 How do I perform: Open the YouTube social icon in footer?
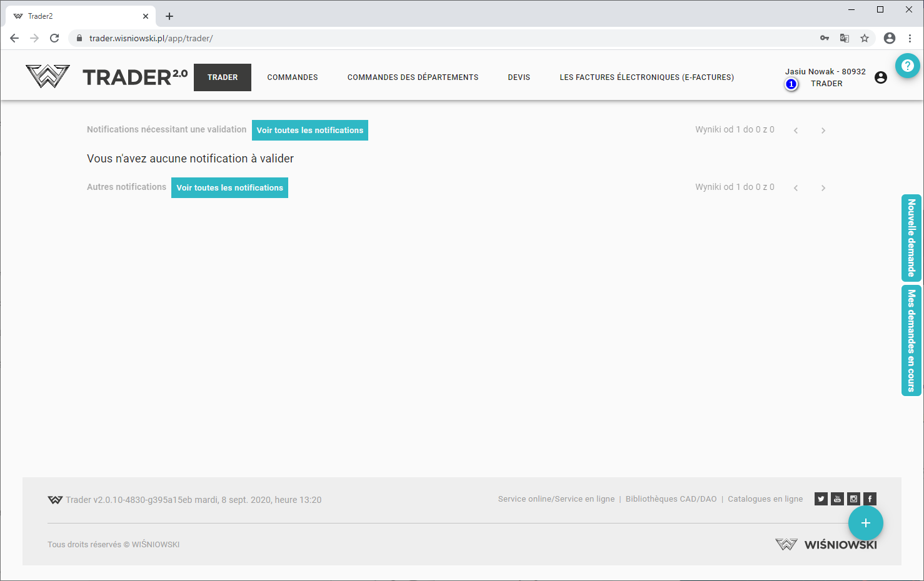coord(837,499)
